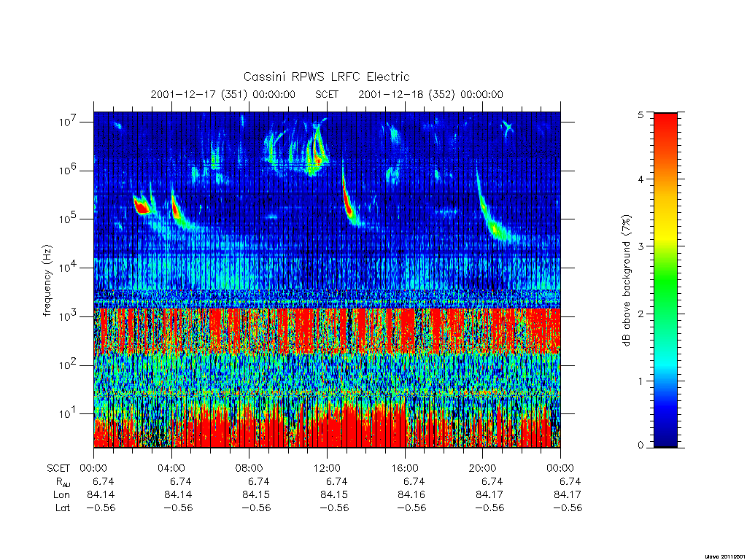The width and height of the screenshot is (747, 560).
Task: Click the 10^2 frequency tick label
Action: [x=69, y=365]
